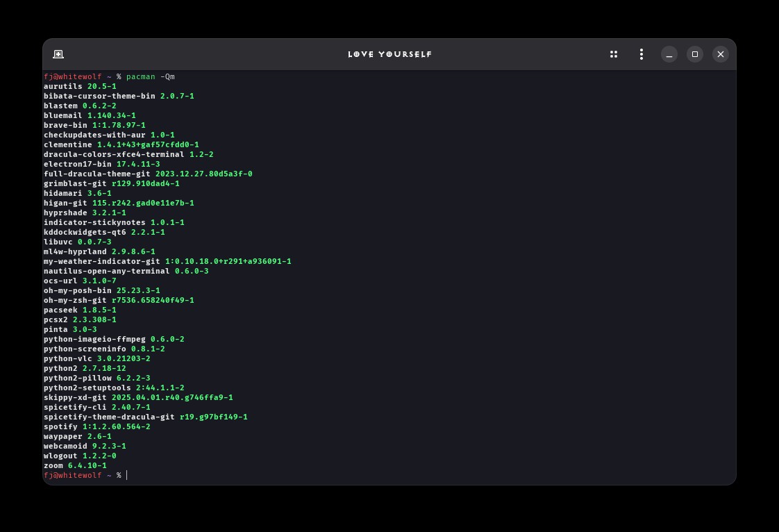The height and width of the screenshot is (532, 779).
Task: Select the hidamari 3.6-1 line
Action: coord(78,193)
